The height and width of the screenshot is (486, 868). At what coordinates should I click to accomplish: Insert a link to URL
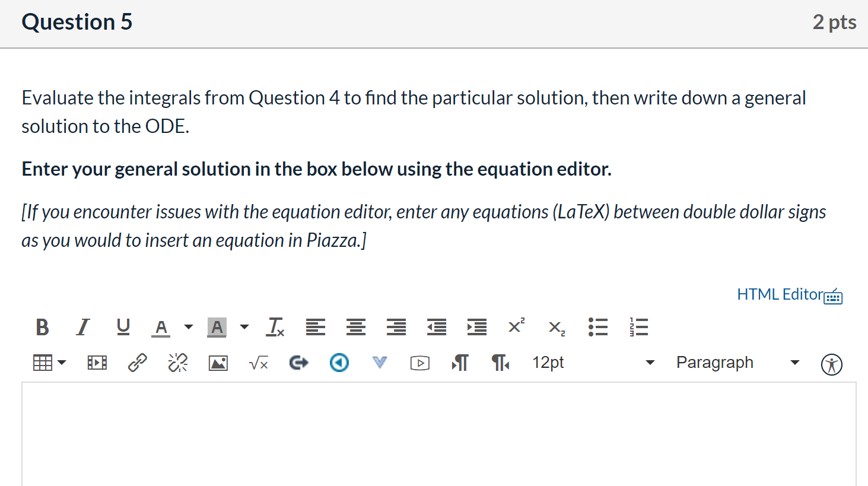tap(137, 363)
